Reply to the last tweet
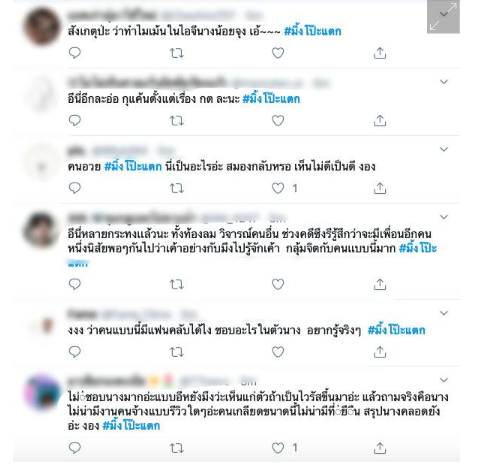The width and height of the screenshot is (489, 465). (75, 448)
